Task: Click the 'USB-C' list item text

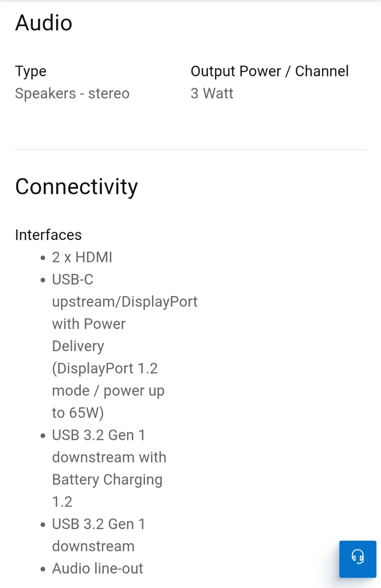Action: (x=73, y=280)
